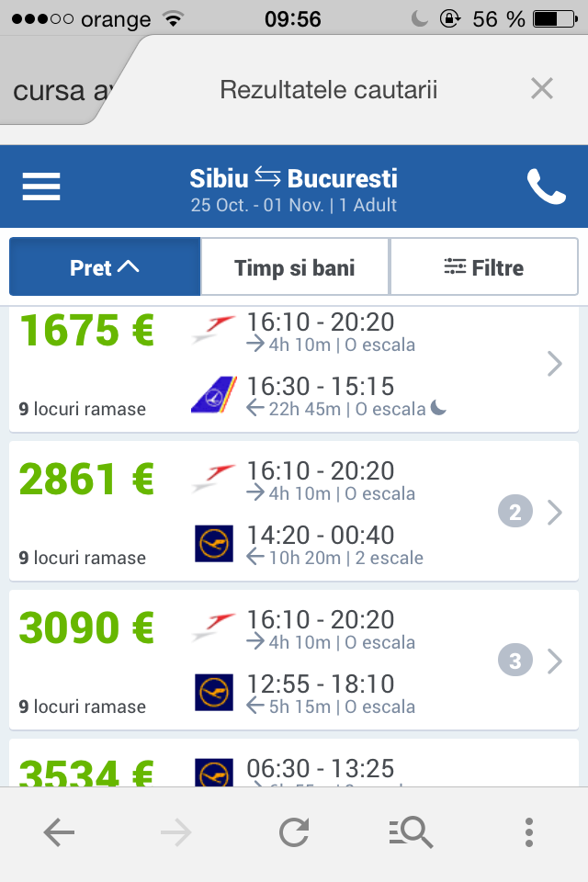Close the Rezultatele cautarii tab
588x882 pixels.
click(542, 89)
